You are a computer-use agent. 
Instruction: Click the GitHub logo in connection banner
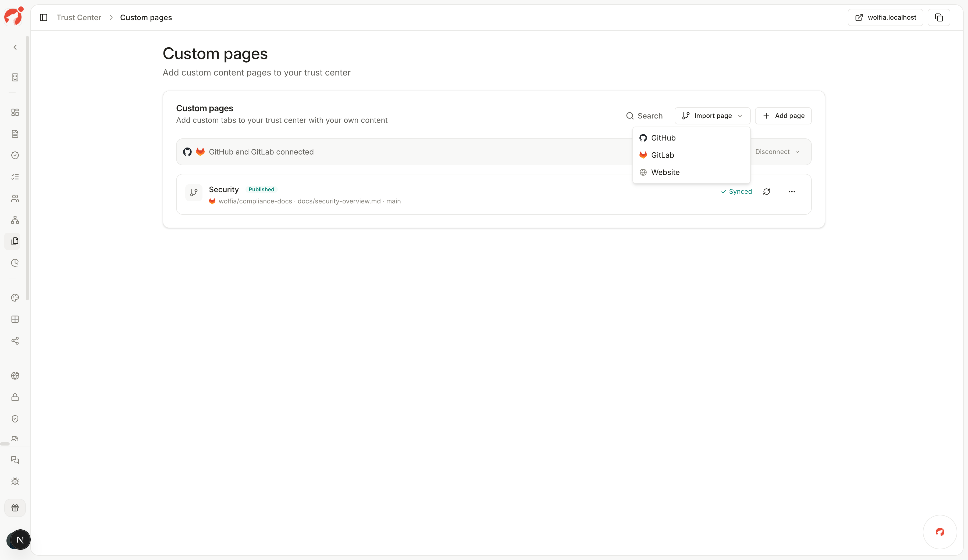tap(187, 152)
